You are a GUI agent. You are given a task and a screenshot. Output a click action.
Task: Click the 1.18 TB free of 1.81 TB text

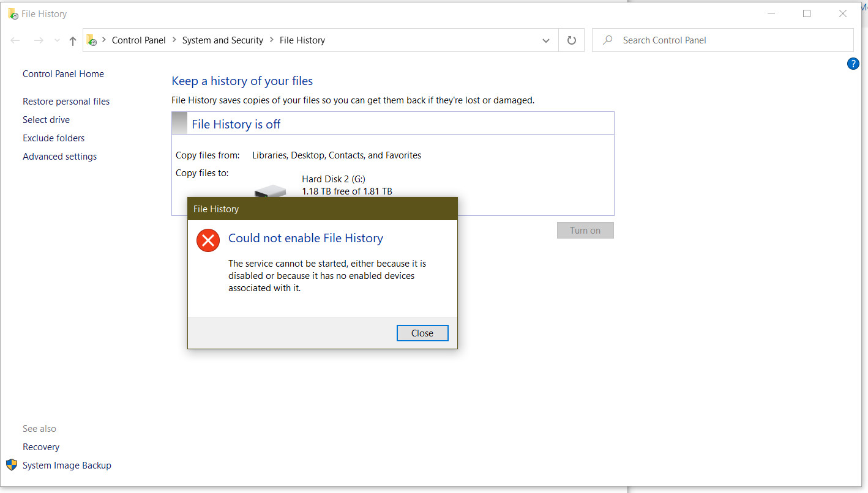coord(347,191)
